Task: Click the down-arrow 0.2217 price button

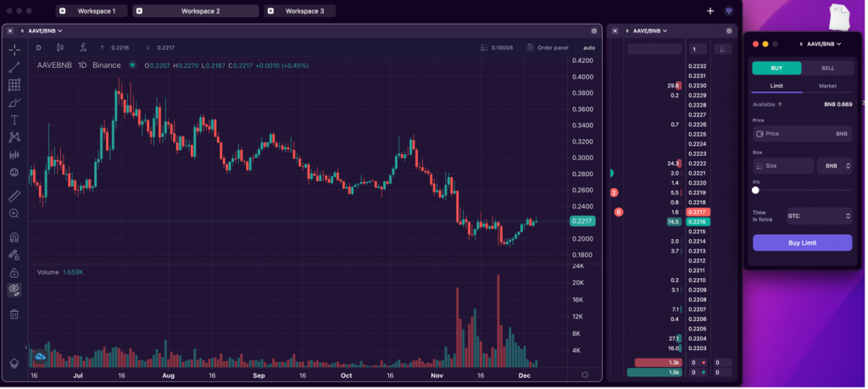Action: (x=160, y=47)
